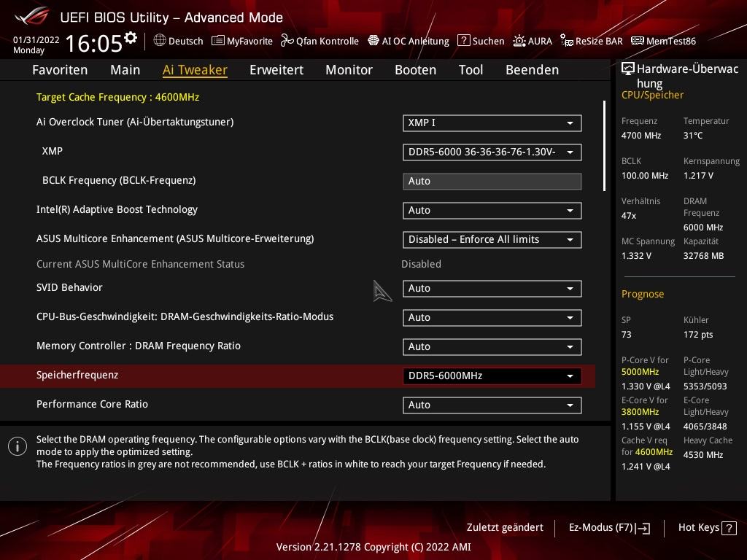The image size is (747, 560).
Task: Expand the Performance Core Ratio dropdown
Action: click(492, 405)
